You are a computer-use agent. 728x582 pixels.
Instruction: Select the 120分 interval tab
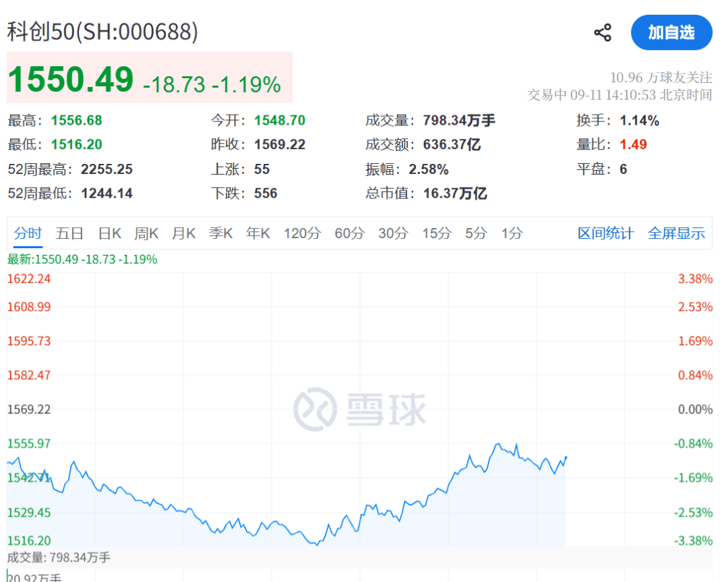(x=302, y=233)
